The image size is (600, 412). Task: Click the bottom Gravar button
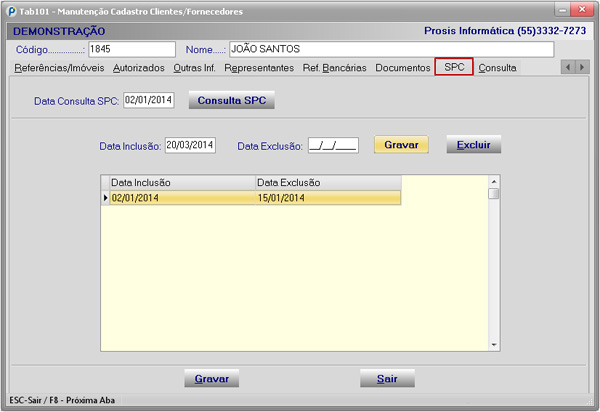tap(212, 379)
